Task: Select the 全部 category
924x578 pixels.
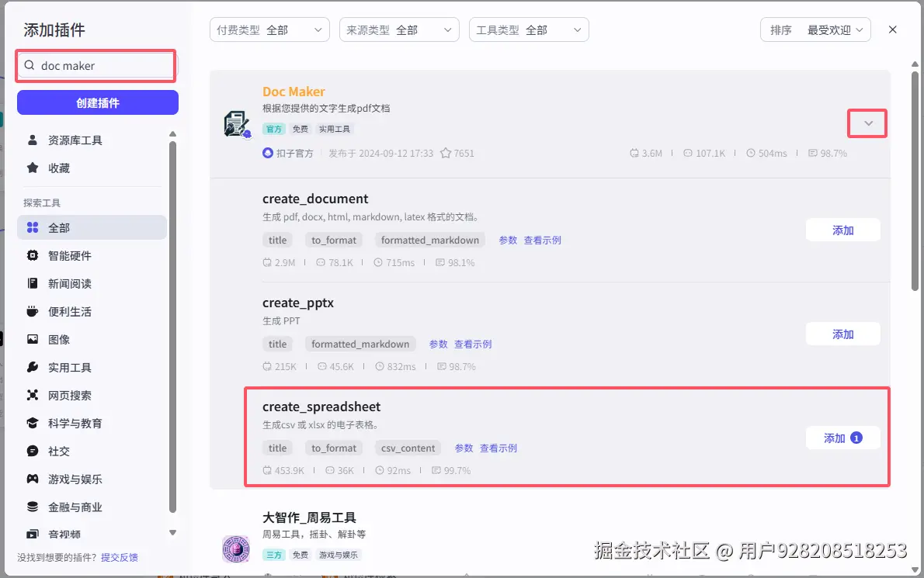Action: point(92,227)
